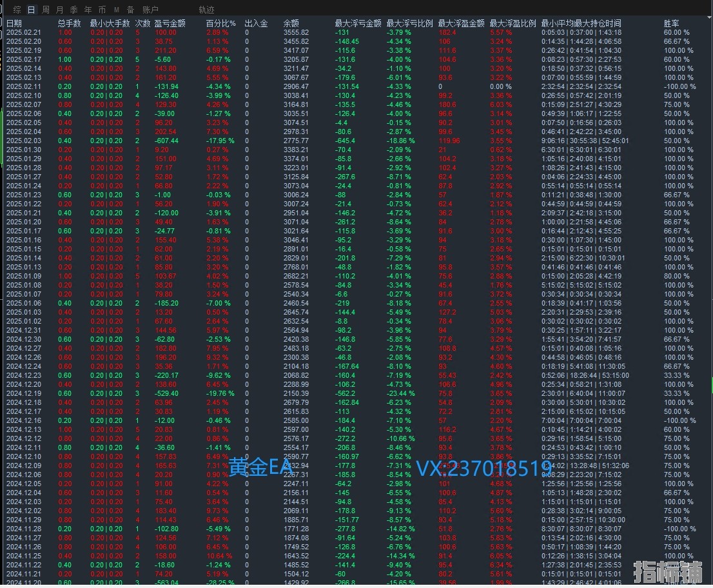Select the 2025.02.17 date row

pyautogui.click(x=24, y=59)
